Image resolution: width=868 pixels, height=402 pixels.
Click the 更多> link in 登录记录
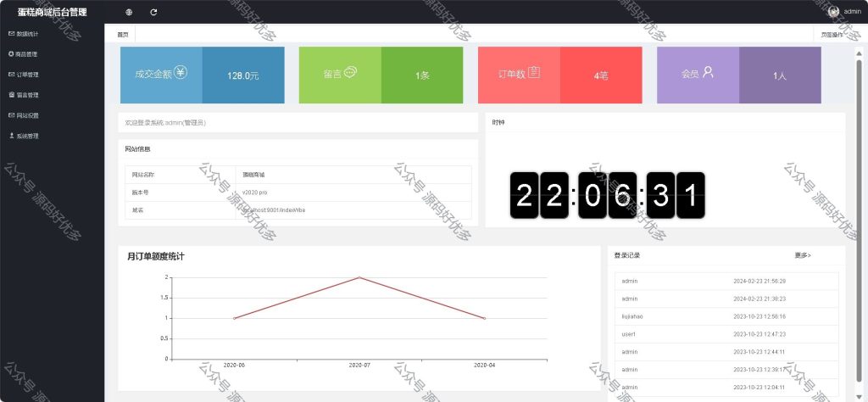[x=803, y=255]
